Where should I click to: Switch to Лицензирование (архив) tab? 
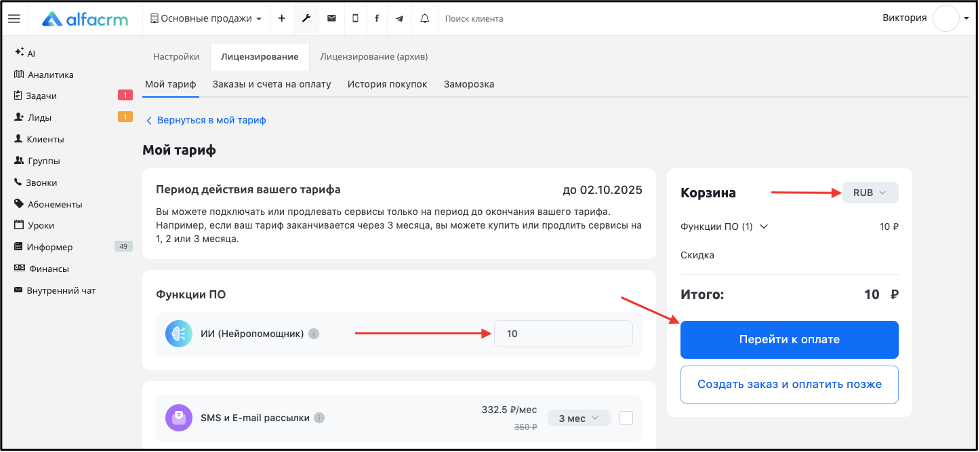[x=373, y=57]
